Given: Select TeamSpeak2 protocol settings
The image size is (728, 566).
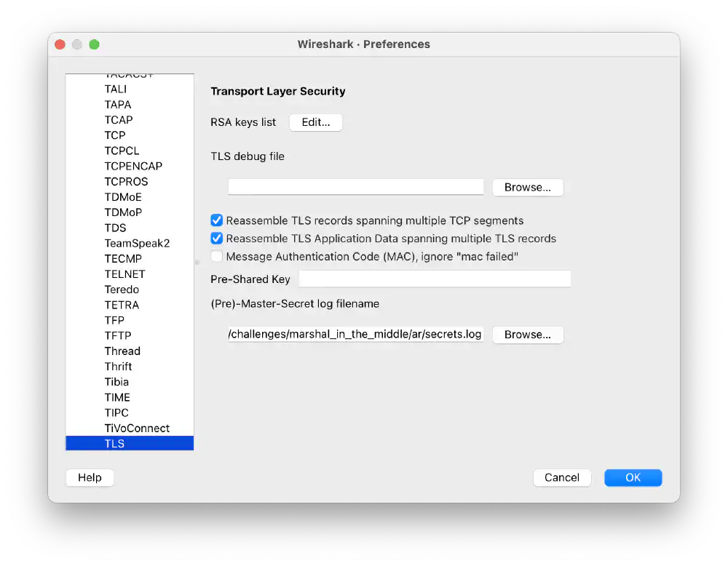Looking at the screenshot, I should click(x=137, y=243).
